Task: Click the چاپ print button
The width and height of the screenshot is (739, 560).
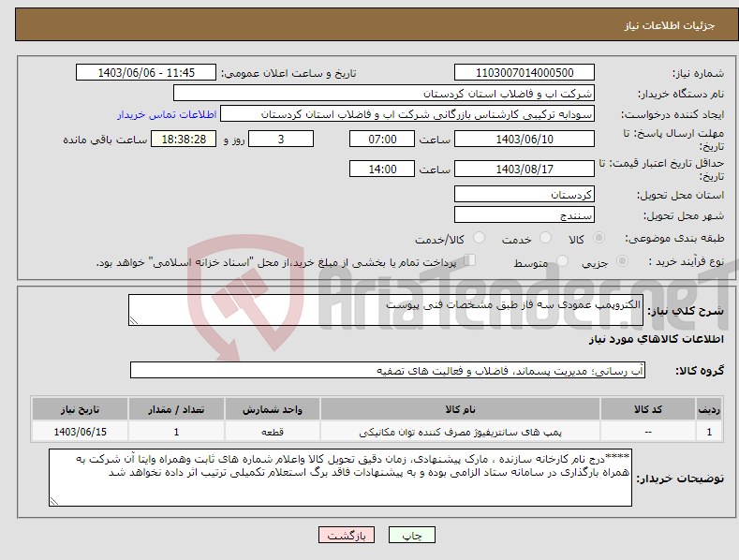Action: click(411, 535)
